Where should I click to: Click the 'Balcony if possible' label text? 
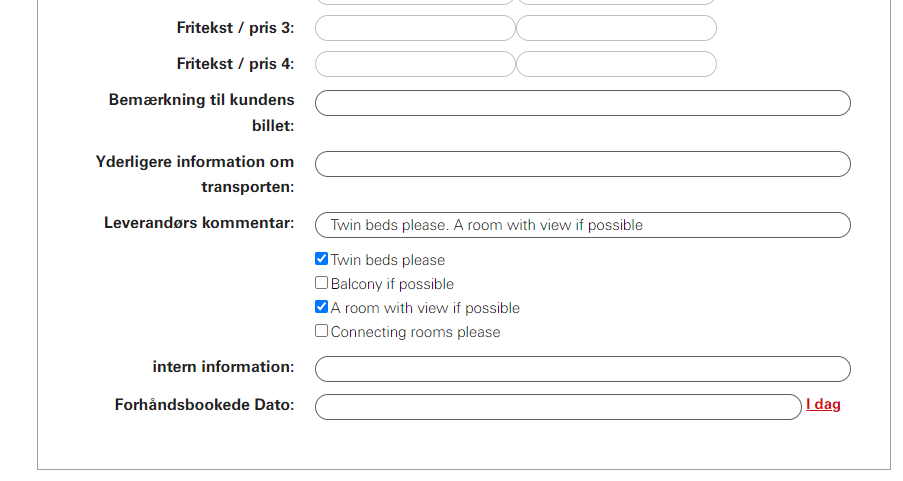(392, 284)
